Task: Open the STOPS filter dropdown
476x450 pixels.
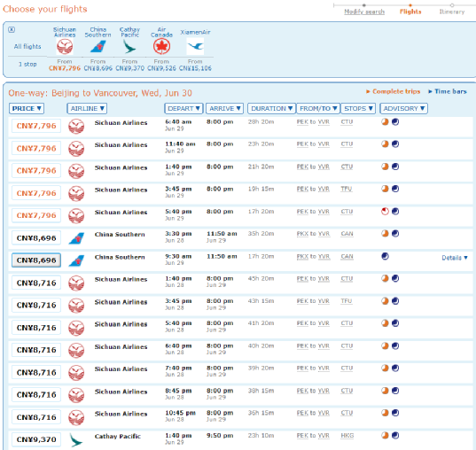Action: (358, 108)
